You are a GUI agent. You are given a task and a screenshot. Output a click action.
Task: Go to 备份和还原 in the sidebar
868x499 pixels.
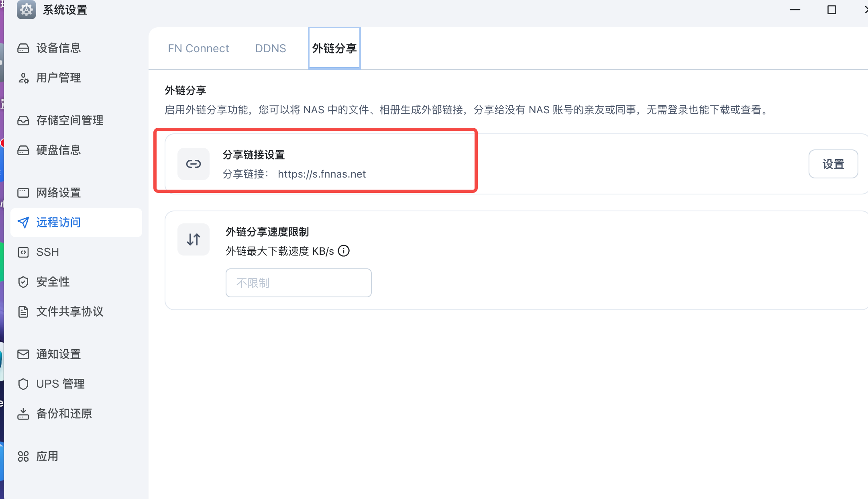pyautogui.click(x=64, y=414)
